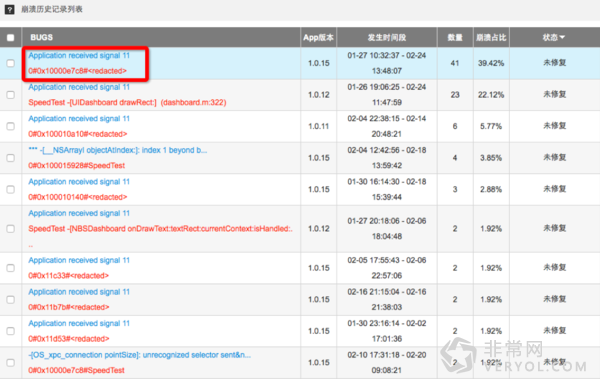
Task: Check the row with 0#0x100010140#<redacted>
Action: tap(11, 190)
